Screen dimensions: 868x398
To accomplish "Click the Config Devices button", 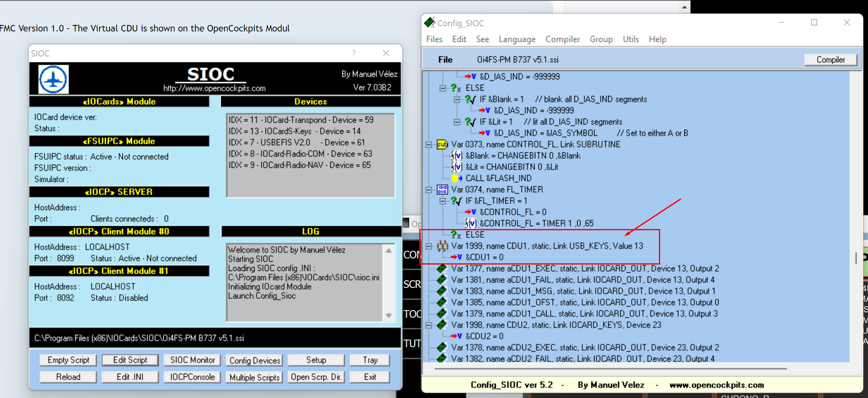I will tap(255, 360).
